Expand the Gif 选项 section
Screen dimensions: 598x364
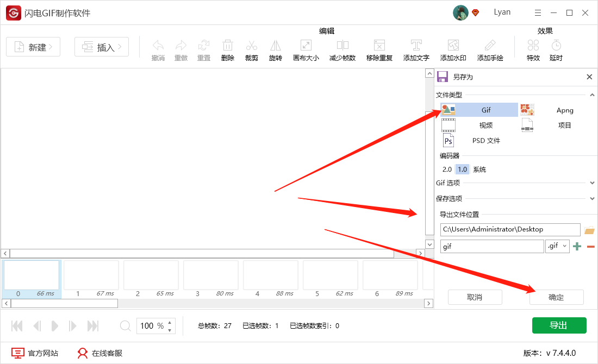[x=591, y=183]
